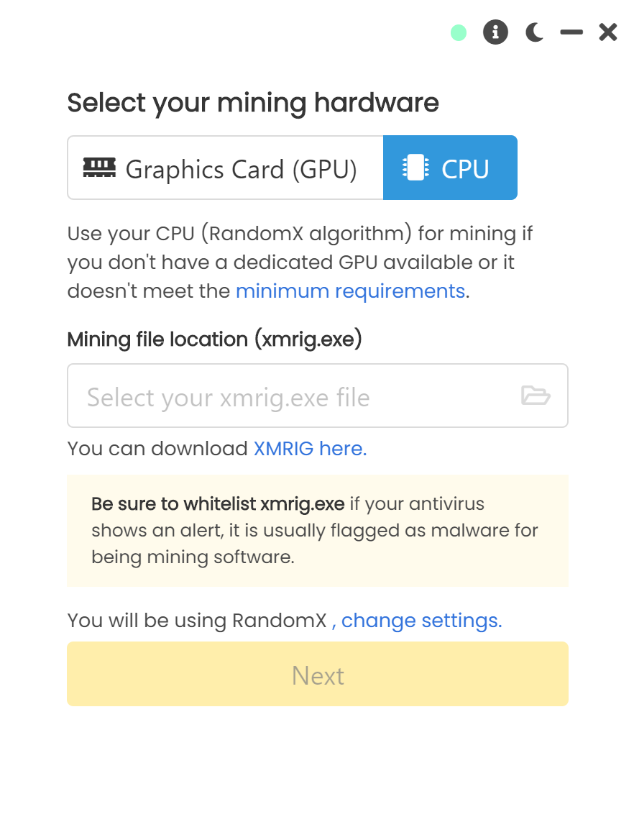Click the You will be using RandomX text
Screen dimensions: 634x840
click(197, 621)
